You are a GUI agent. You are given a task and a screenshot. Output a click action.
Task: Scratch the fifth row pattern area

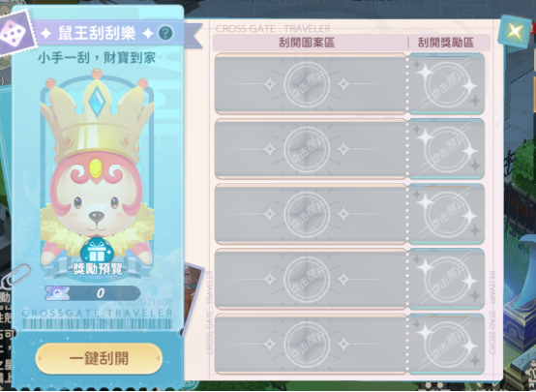coord(311,344)
